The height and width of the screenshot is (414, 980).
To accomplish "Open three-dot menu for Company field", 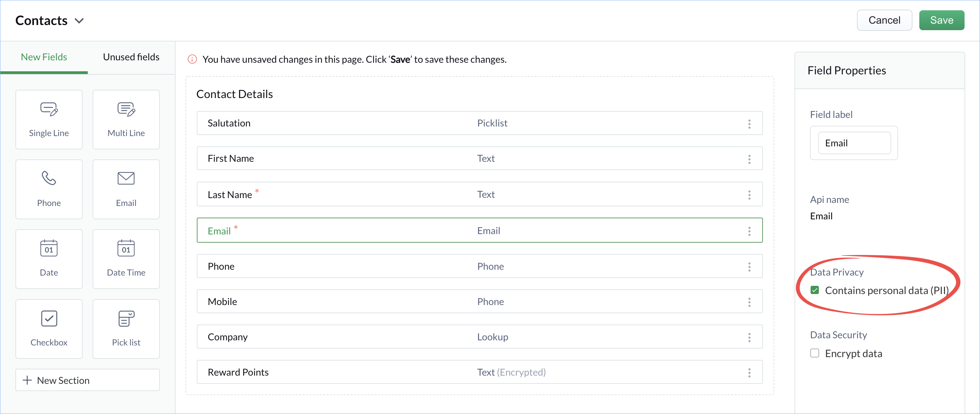I will pyautogui.click(x=749, y=337).
